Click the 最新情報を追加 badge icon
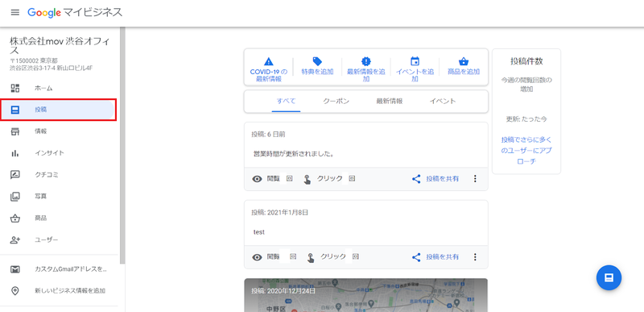This screenshot has width=644, height=312. tap(366, 61)
